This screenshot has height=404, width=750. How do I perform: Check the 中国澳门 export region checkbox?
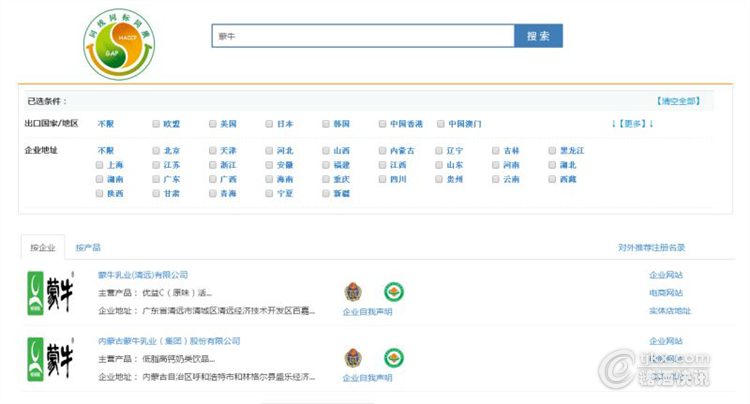pos(441,124)
